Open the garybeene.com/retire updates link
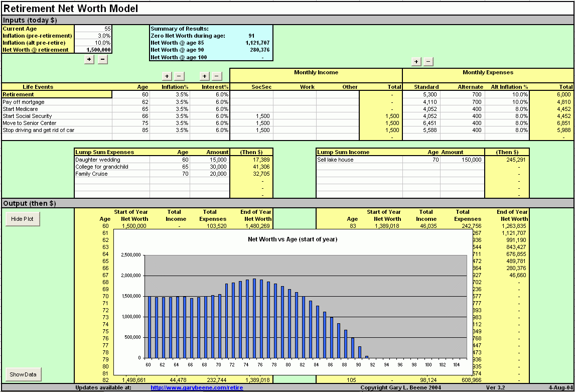Image resolution: width=575 pixels, height=392 pixels. pyautogui.click(x=197, y=388)
